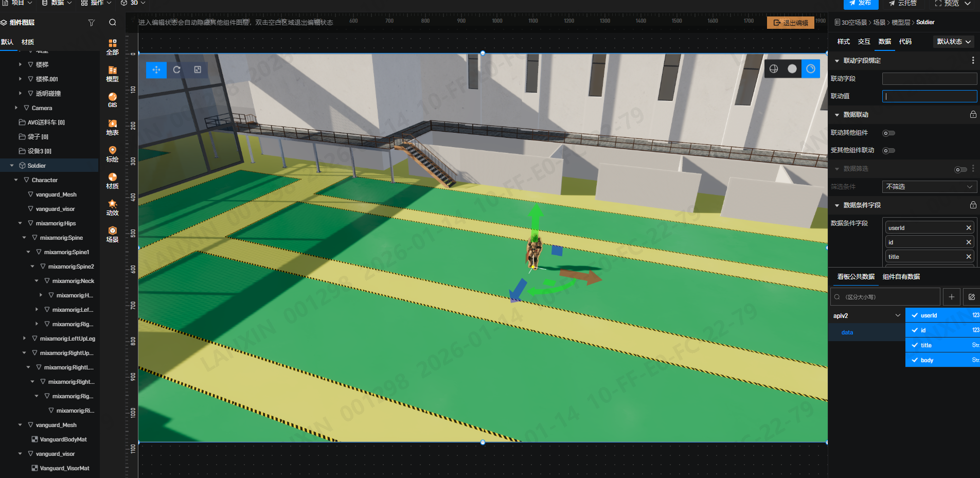Click the 发布 publish button
Image resolution: width=980 pixels, height=478 pixels.
(860, 3)
